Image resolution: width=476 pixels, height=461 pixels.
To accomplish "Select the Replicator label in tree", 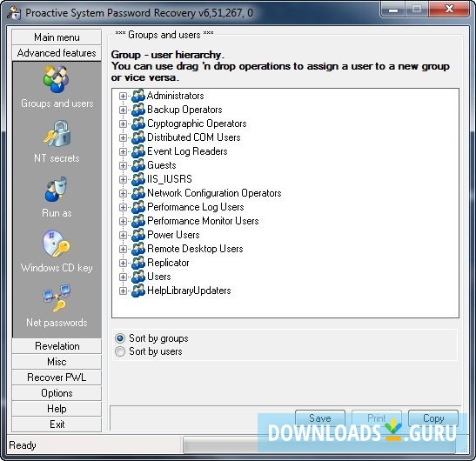I will [168, 263].
